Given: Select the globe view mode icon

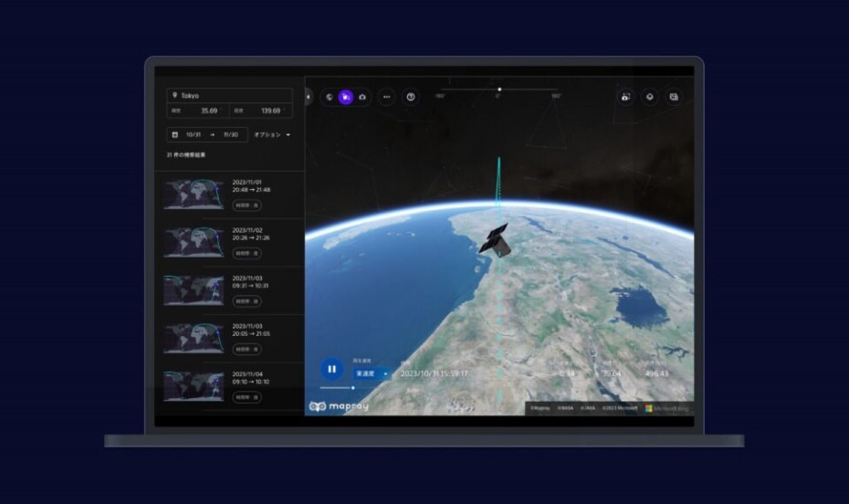Looking at the screenshot, I should [x=330, y=97].
